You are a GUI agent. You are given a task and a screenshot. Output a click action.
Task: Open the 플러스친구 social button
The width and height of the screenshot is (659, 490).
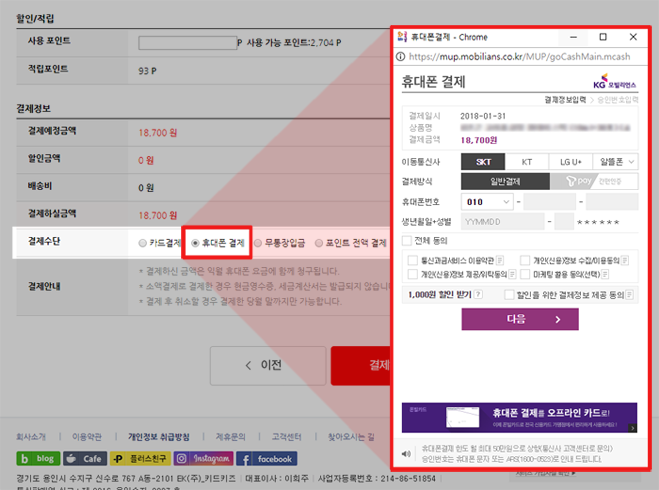click(x=140, y=458)
